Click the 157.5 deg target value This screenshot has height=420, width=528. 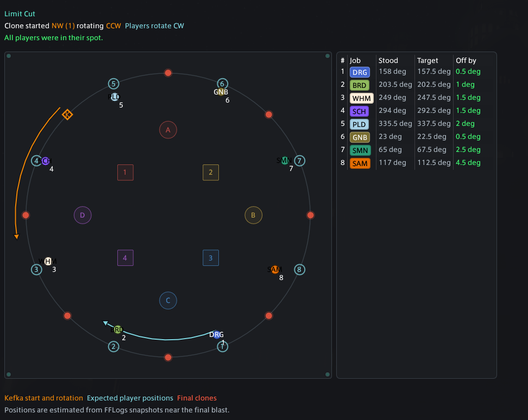433,71
